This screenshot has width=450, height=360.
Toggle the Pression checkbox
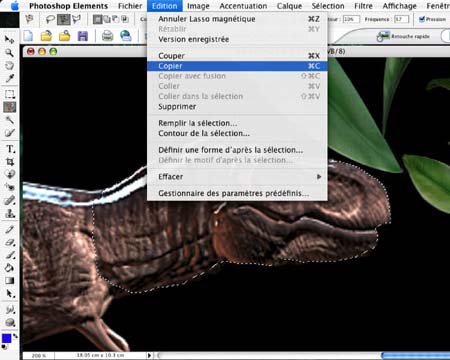(x=422, y=19)
